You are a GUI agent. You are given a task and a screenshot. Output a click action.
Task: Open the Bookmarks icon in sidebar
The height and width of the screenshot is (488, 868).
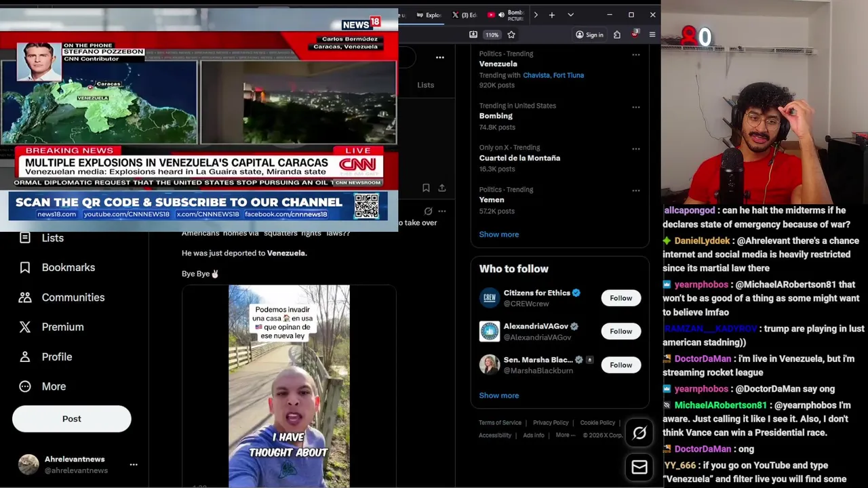(x=25, y=268)
